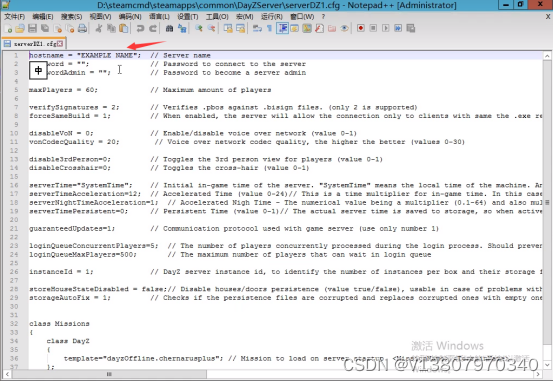Open the 搜索(S) menu
Screen dimensions: 554x381
[x=71, y=17]
